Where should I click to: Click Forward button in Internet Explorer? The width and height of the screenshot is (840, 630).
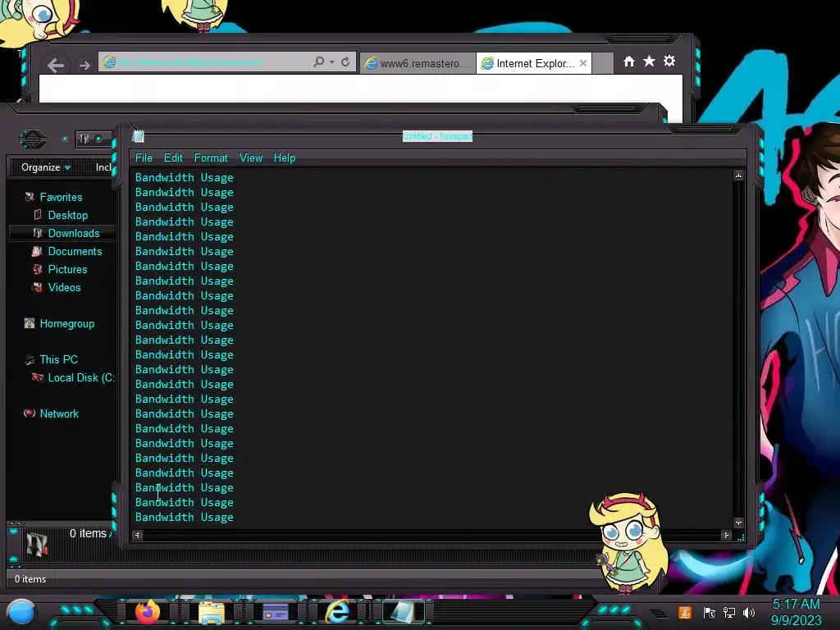click(x=84, y=66)
